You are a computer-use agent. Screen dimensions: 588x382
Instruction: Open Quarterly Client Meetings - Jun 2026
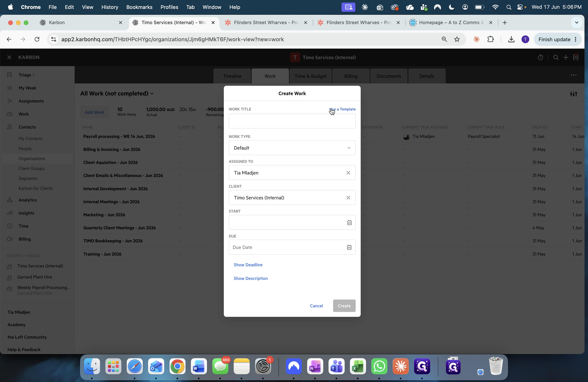click(119, 228)
